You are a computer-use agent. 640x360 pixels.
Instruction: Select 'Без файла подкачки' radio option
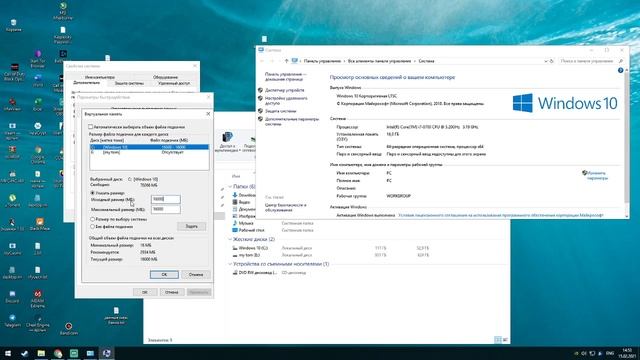[92, 227]
